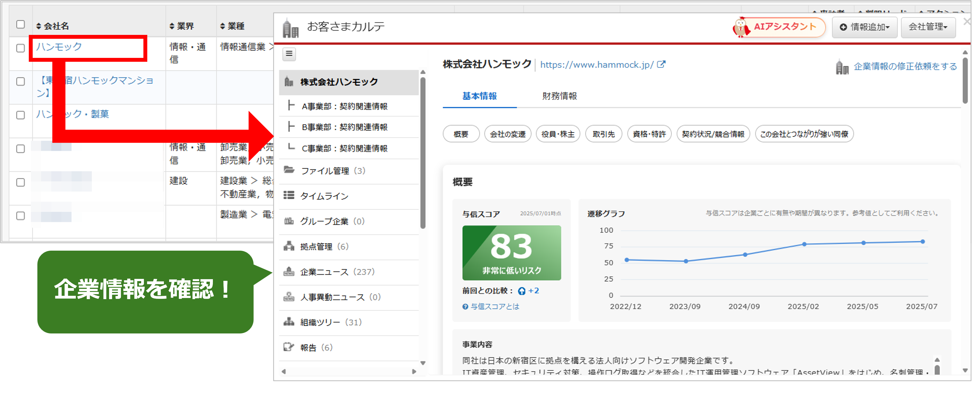Select the 基本情報 tab
This screenshot has height=393, width=980.
[479, 96]
